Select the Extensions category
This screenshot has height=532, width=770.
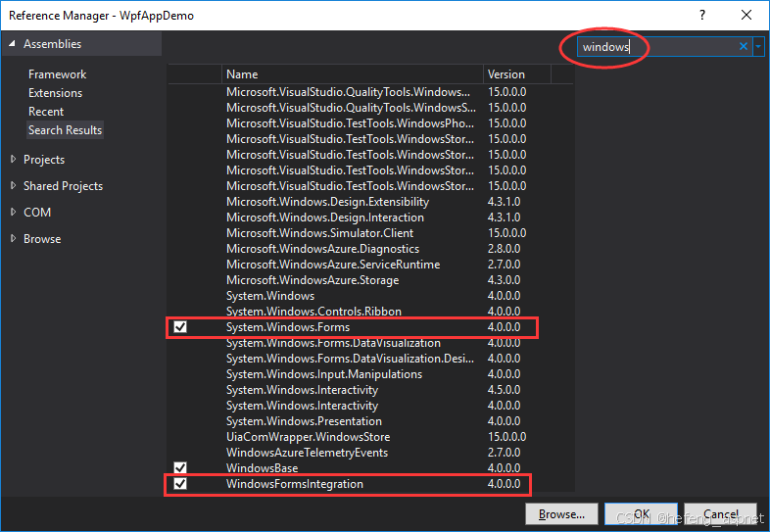56,93
